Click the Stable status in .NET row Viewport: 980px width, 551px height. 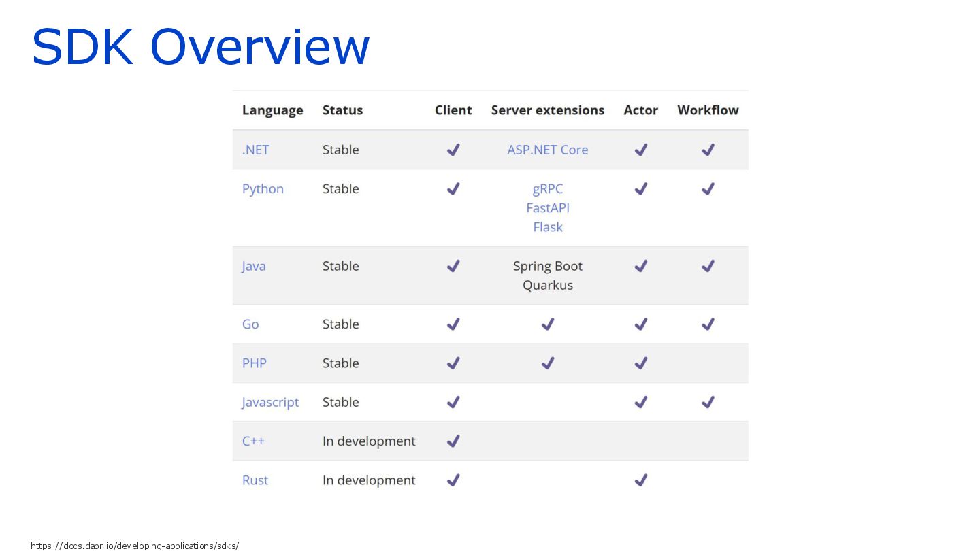(340, 150)
